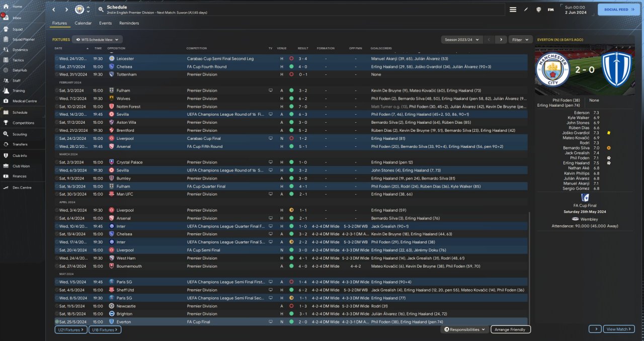Click the View Match button
This screenshot has height=341, width=644.
pos(619,329)
